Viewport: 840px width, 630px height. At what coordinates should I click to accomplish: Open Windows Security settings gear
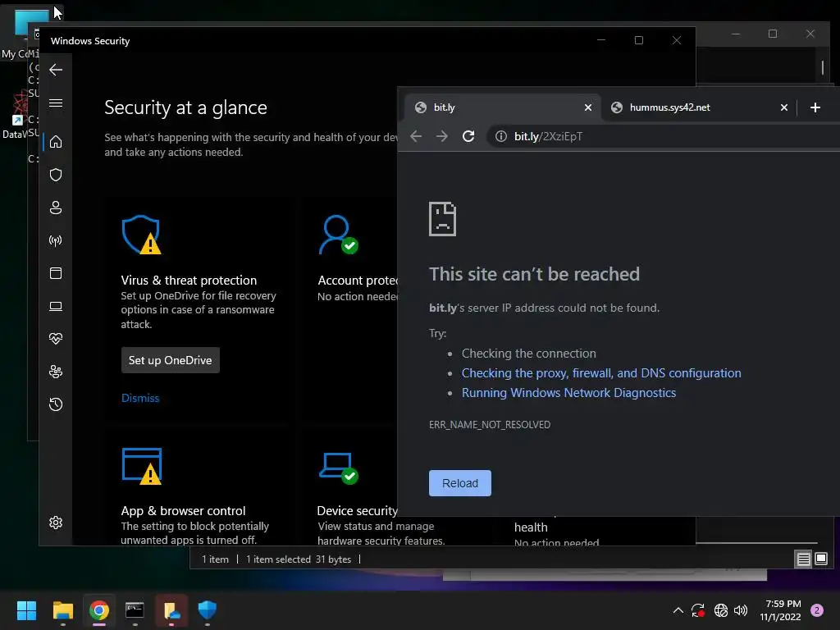pyautogui.click(x=56, y=523)
